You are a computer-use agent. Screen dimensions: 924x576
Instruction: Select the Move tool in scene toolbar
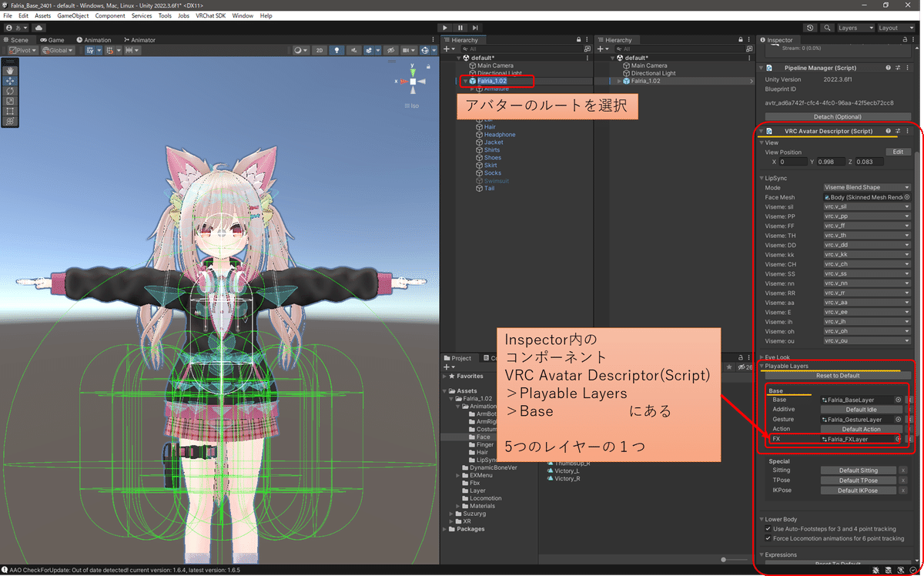[11, 81]
